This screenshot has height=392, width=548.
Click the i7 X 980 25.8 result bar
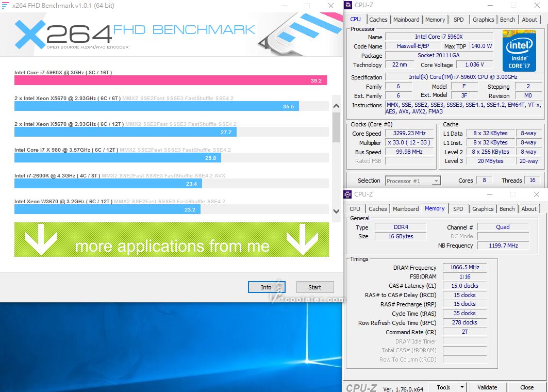(x=118, y=158)
